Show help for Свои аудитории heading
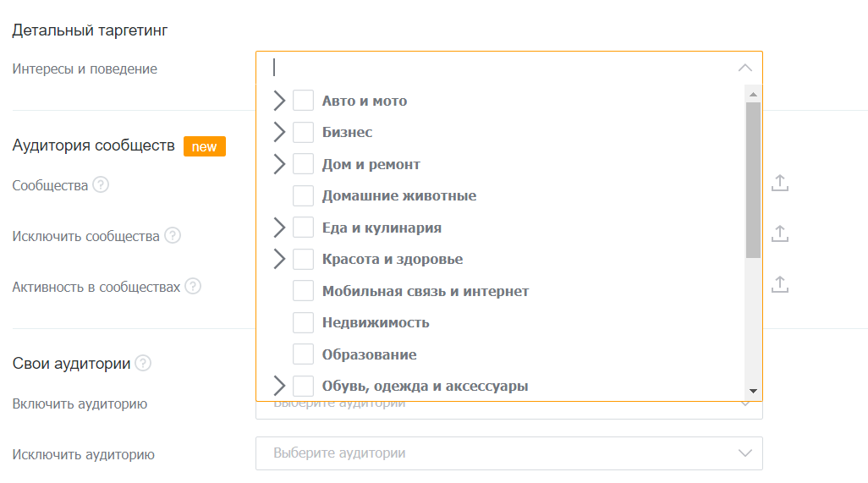The height and width of the screenshot is (483, 868). pos(143,363)
